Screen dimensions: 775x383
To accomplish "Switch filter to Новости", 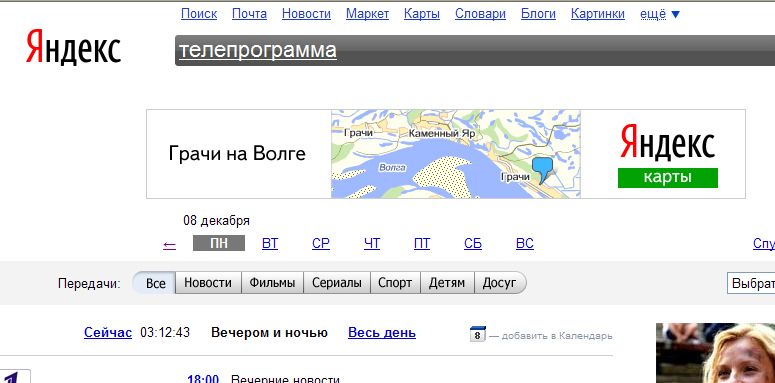I will click(x=208, y=283).
